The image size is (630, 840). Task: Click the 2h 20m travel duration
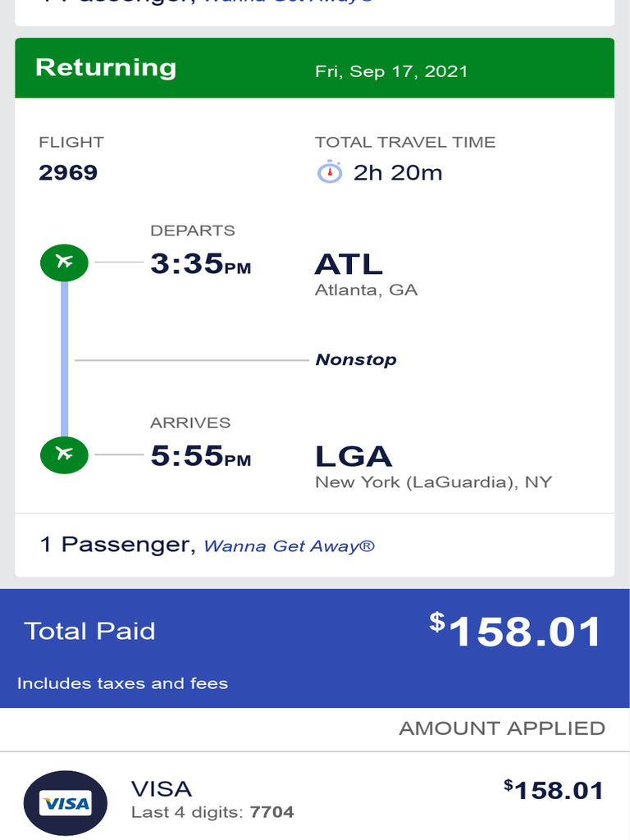398,172
